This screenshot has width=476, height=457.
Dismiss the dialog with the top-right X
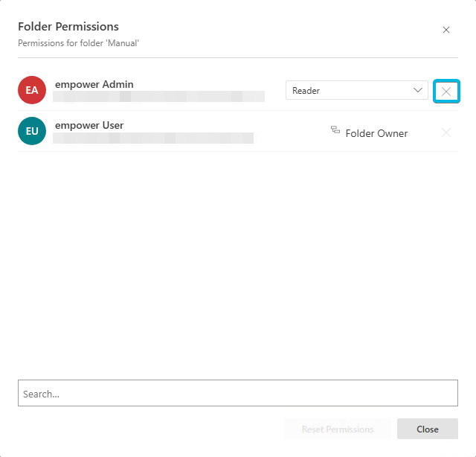[x=446, y=30]
